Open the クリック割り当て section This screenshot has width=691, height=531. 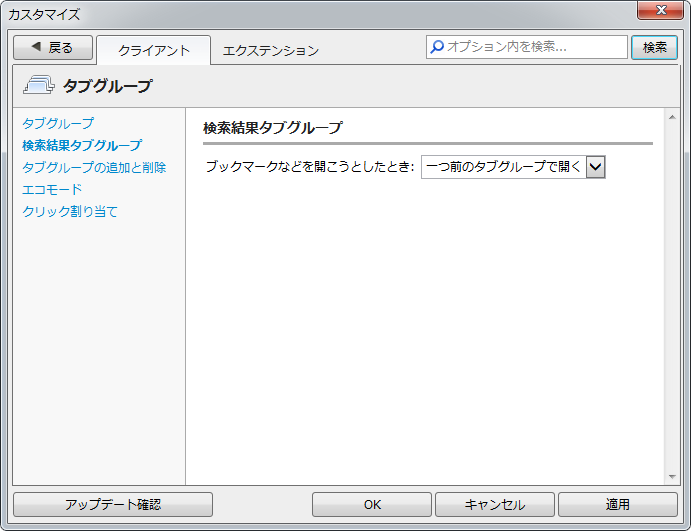point(70,212)
